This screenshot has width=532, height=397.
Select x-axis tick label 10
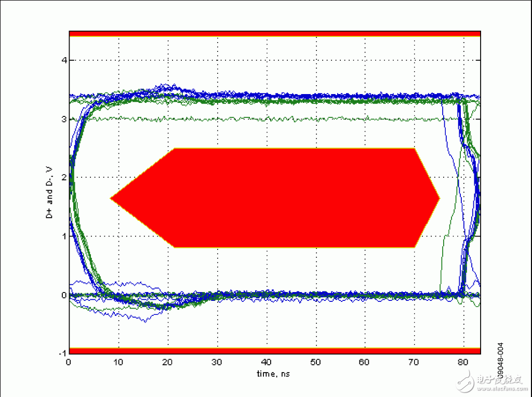click(x=119, y=362)
